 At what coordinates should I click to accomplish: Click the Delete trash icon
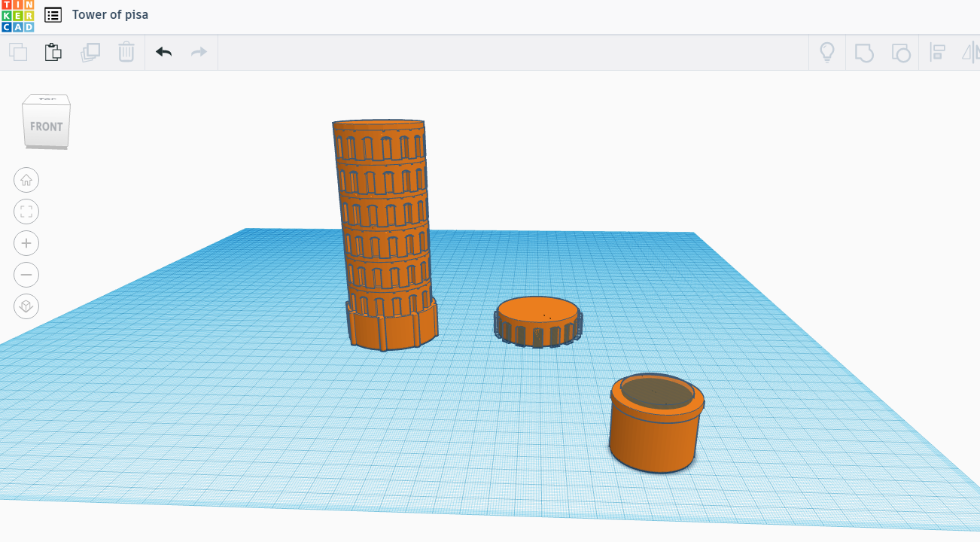126,52
